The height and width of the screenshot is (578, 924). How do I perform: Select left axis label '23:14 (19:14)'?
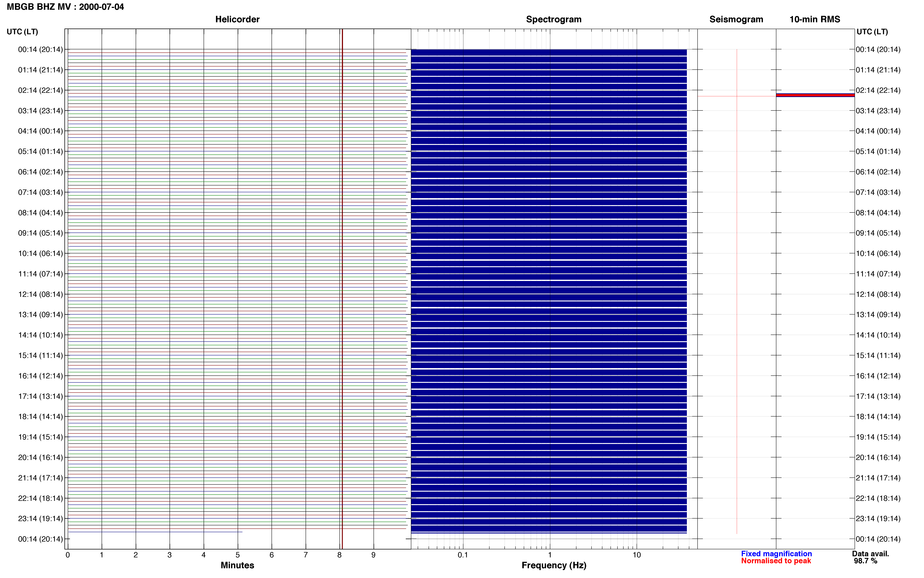click(x=41, y=518)
